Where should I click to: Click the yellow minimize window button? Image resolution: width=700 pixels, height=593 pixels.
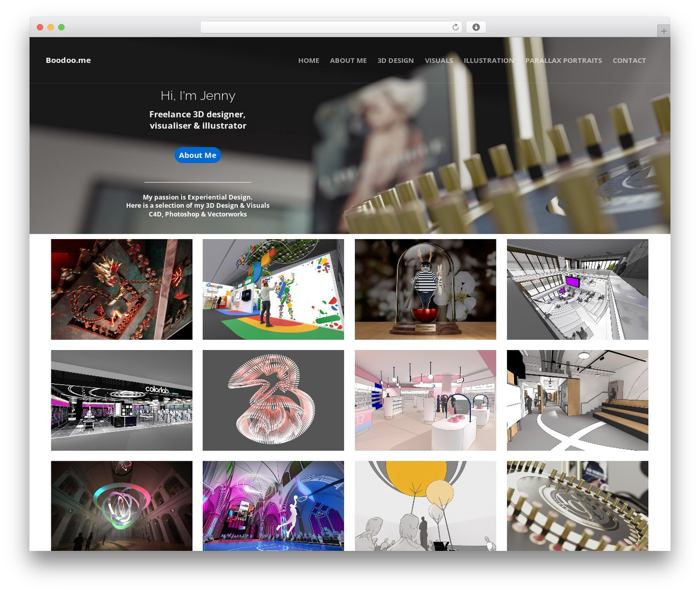coord(50,27)
